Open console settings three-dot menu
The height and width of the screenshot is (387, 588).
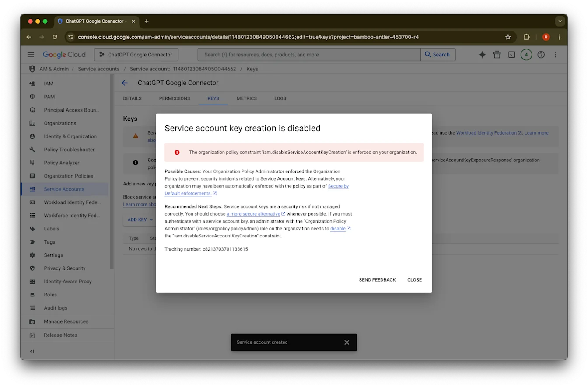tap(556, 55)
